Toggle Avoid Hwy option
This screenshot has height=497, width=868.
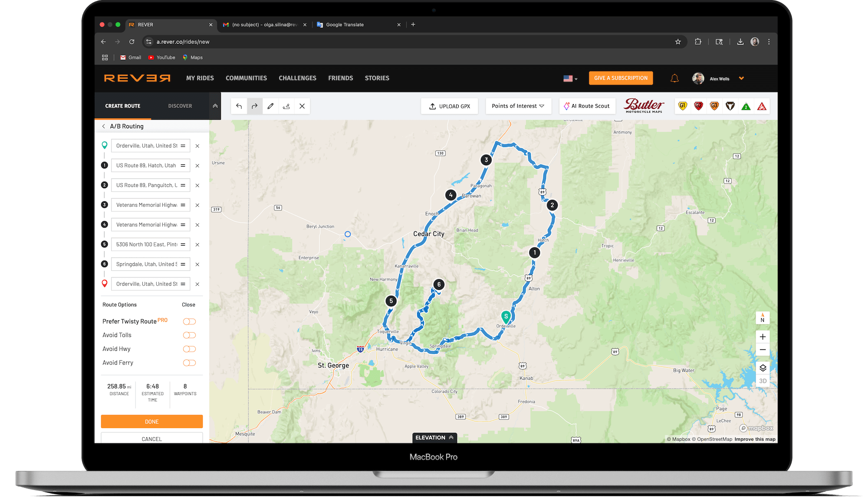[189, 349]
